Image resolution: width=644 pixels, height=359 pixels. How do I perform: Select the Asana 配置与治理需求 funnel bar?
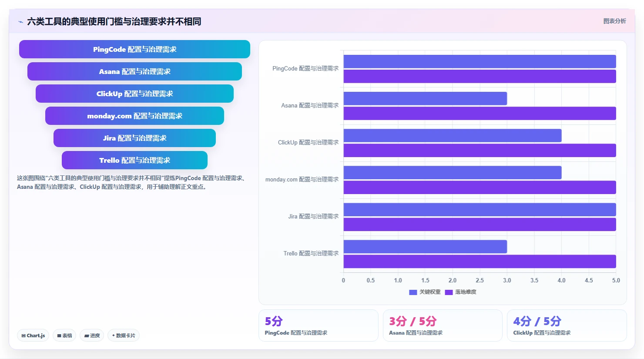[134, 71]
